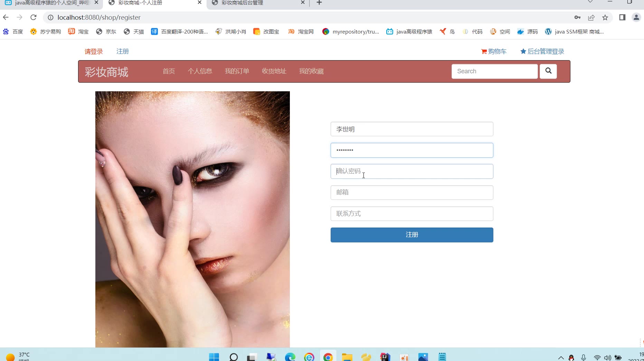
Task: Click the magnifier search button
Action: coord(548,71)
